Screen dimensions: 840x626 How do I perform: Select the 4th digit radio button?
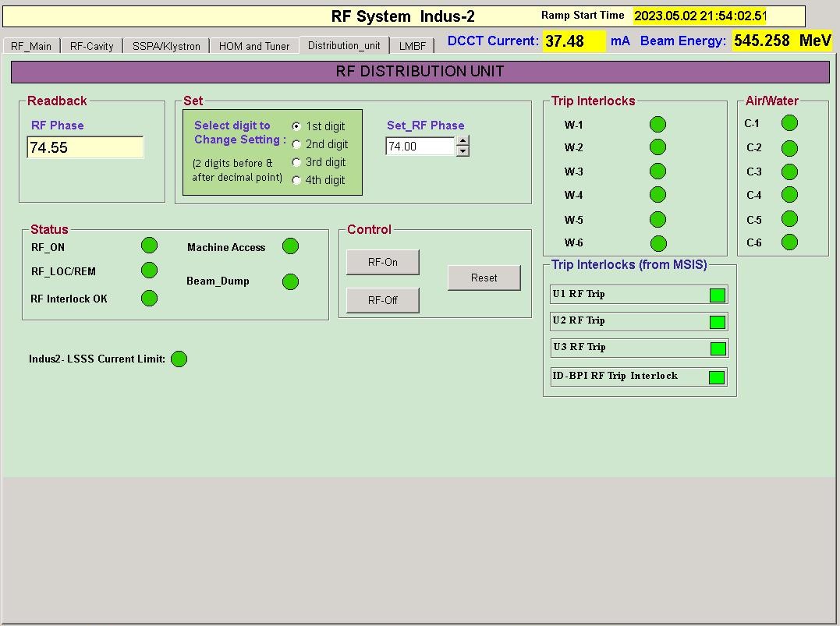(296, 180)
